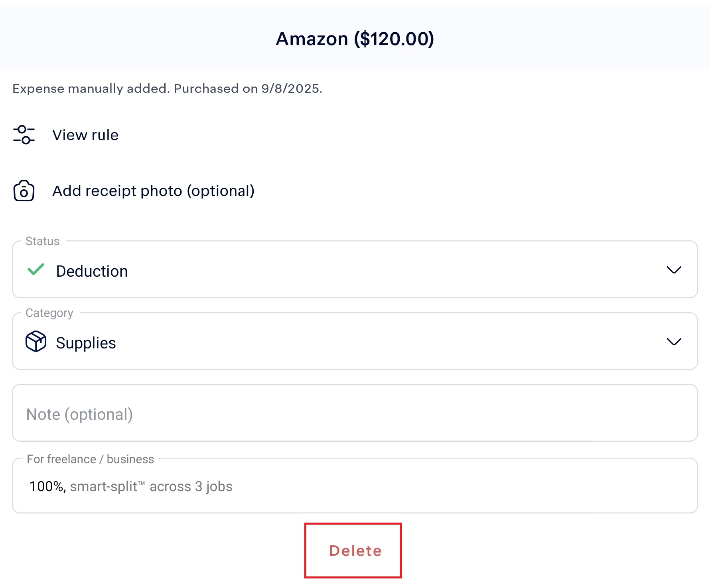Tap the camera icon for receipt photo
710x588 pixels.
24,191
